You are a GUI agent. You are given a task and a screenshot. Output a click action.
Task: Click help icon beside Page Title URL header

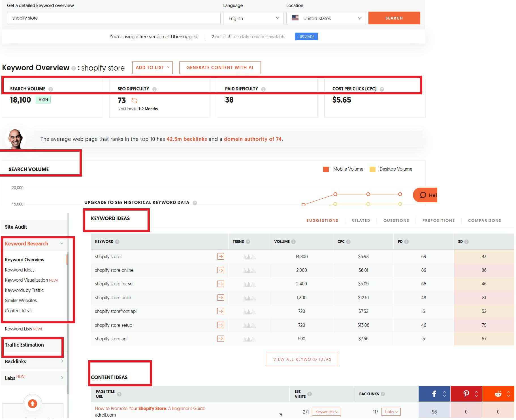[119, 394]
